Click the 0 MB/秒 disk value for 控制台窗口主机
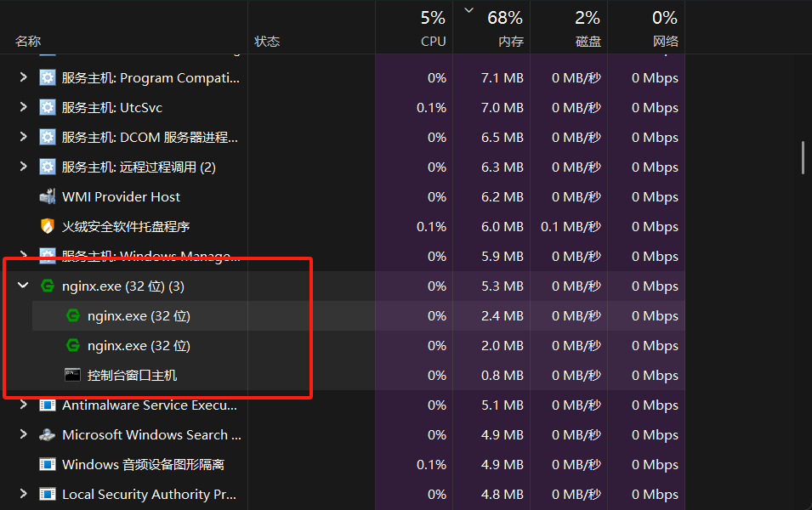The height and width of the screenshot is (510, 812). pyautogui.click(x=576, y=375)
